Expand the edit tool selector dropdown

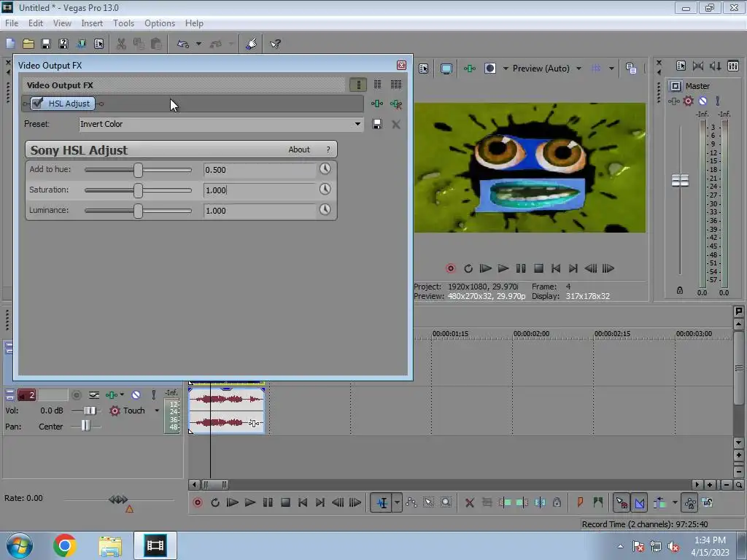point(397,502)
